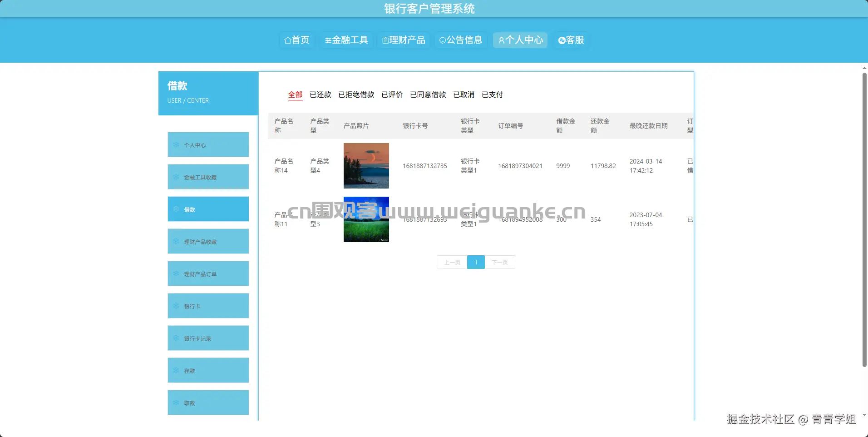The image size is (868, 437).
Task: Click loan amount 9999
Action: 563,166
